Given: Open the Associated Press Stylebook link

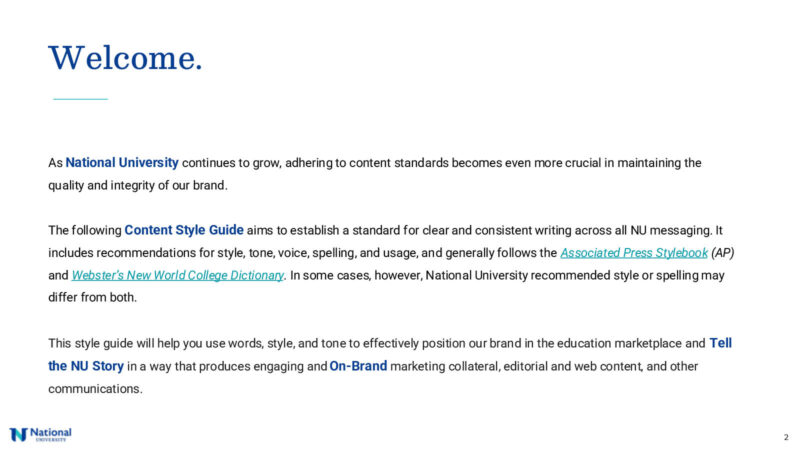Looking at the screenshot, I should [x=631, y=251].
